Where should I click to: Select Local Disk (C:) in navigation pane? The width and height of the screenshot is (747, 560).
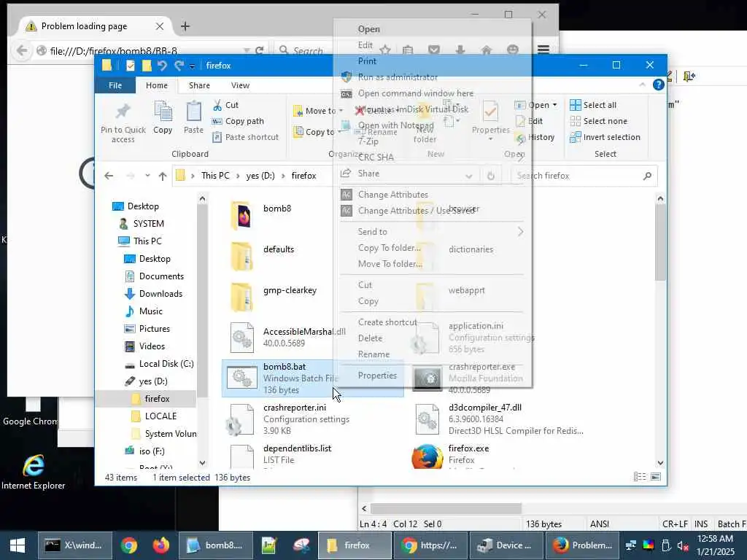pyautogui.click(x=159, y=364)
